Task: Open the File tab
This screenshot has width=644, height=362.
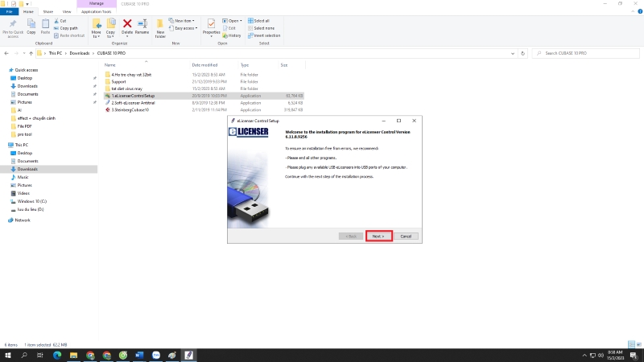Action: (x=9, y=11)
